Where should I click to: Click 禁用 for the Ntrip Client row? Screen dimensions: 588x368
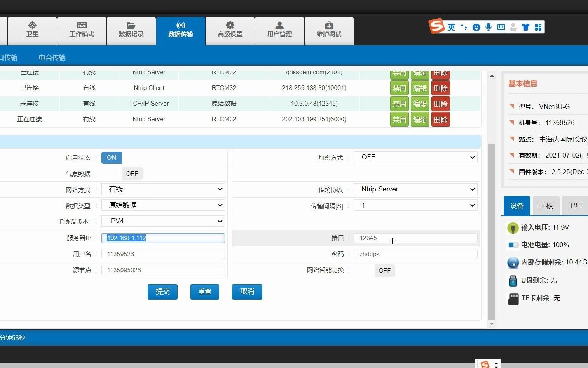(x=399, y=88)
